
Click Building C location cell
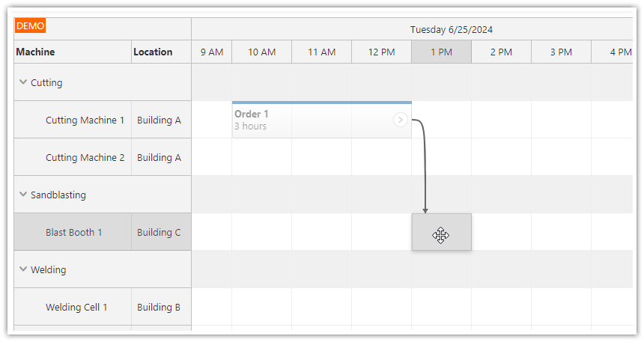[159, 232]
